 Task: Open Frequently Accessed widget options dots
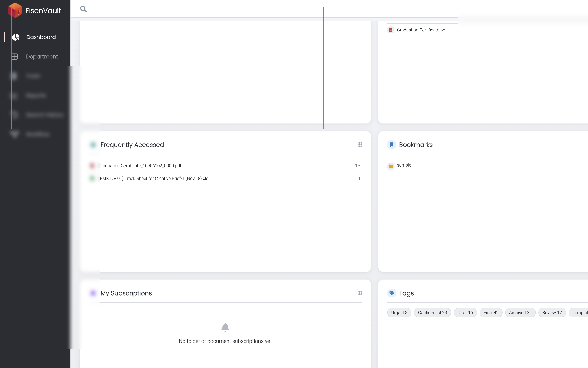(360, 145)
